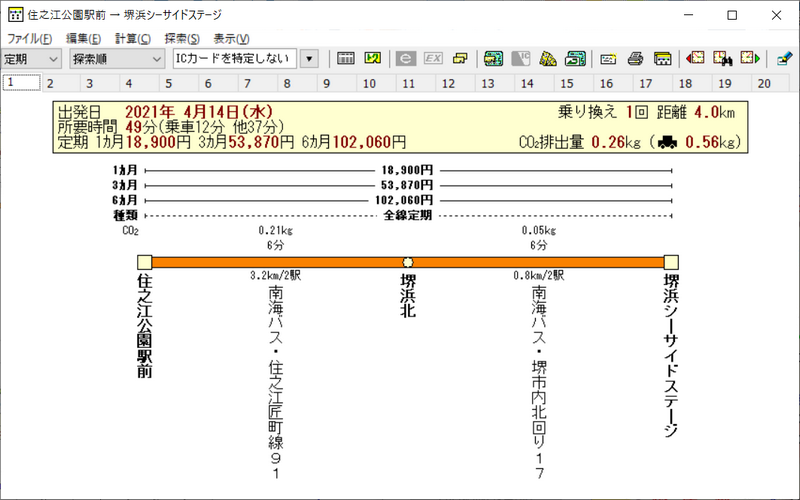Click the application icon in title bar

(15, 15)
